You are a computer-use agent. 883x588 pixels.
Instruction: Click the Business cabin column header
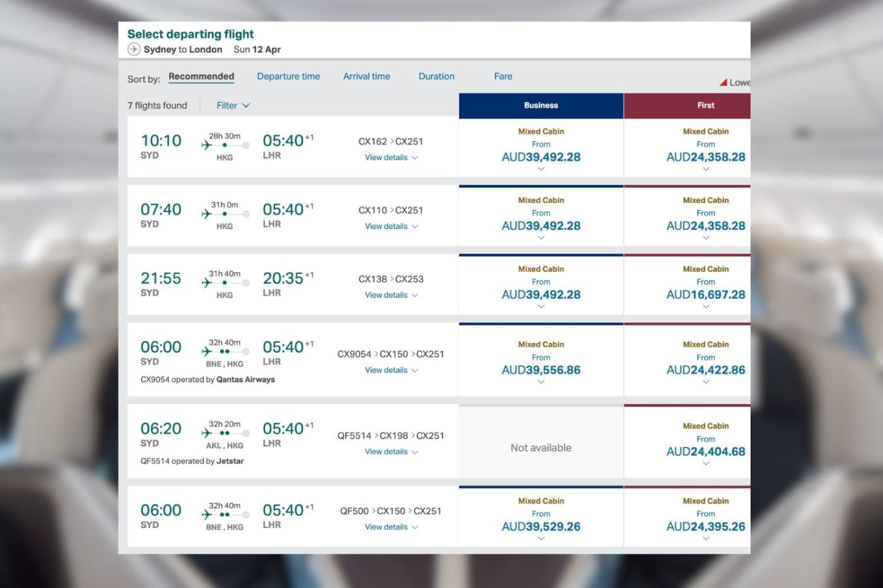point(541,105)
